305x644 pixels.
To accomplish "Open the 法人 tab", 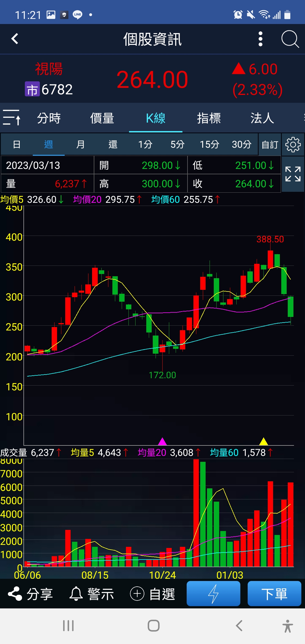I will point(262,118).
